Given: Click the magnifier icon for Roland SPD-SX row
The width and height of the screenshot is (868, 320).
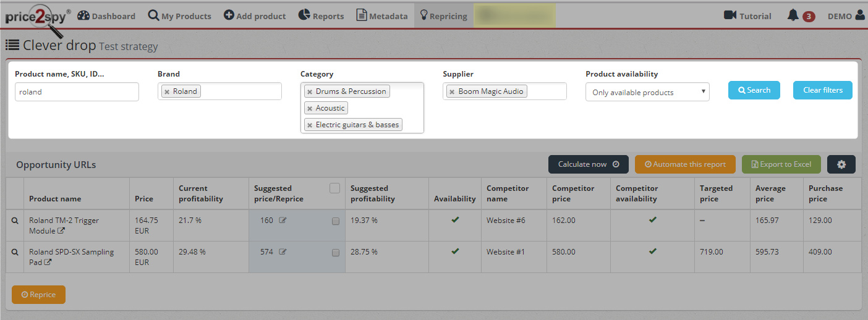Looking at the screenshot, I should pyautogui.click(x=15, y=252).
